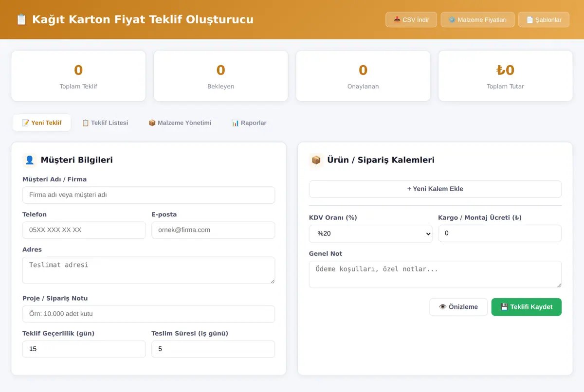Click the Adres textarea resize handle

tap(272, 281)
